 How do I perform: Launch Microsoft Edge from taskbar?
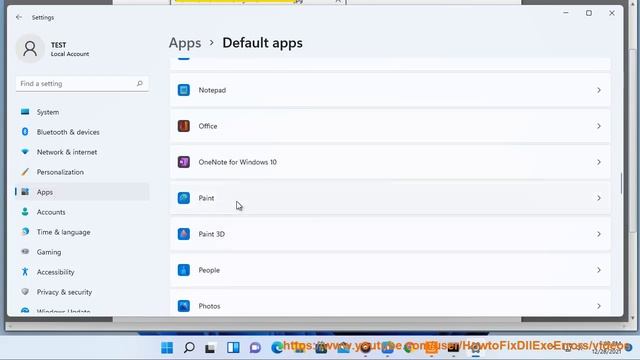tap(277, 348)
